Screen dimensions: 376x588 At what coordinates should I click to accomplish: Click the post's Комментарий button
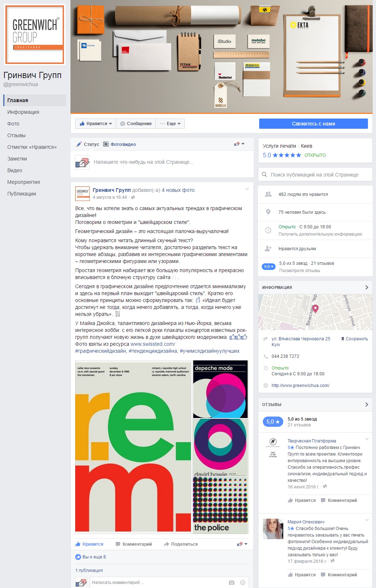134,544
